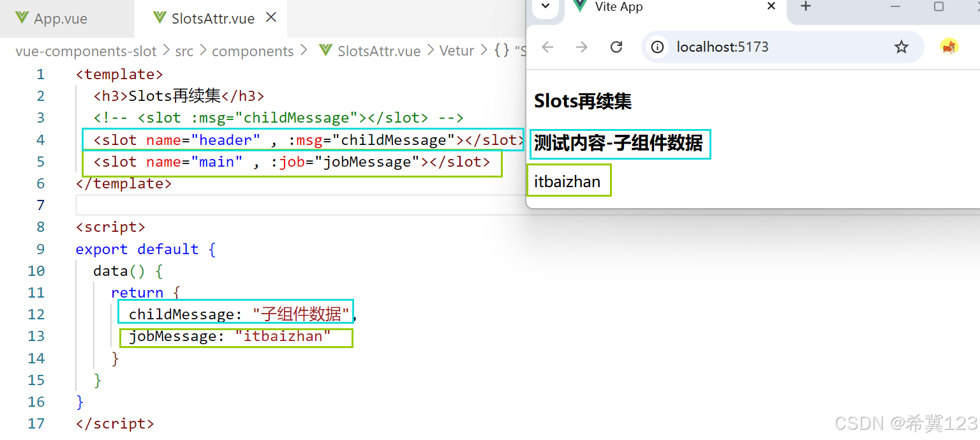This screenshot has width=980, height=440.
Task: Bookmark this page with the star
Action: click(901, 47)
